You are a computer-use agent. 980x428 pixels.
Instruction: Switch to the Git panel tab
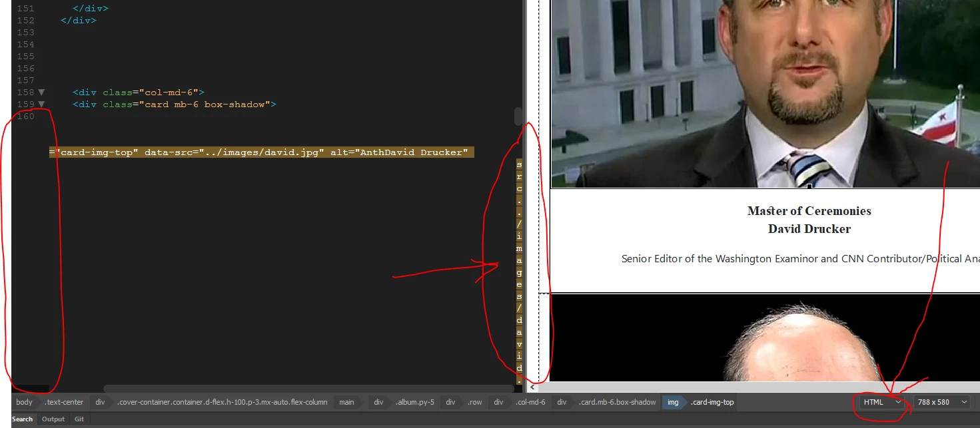(x=79, y=419)
